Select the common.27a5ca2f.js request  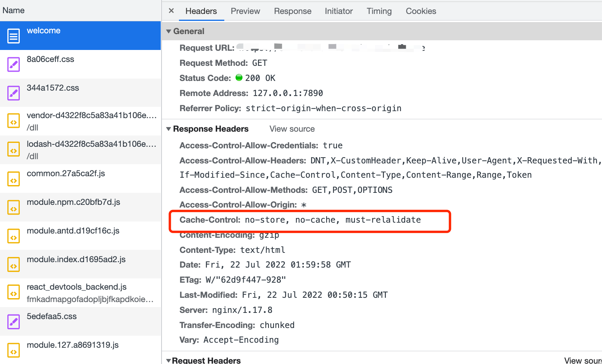point(81,179)
